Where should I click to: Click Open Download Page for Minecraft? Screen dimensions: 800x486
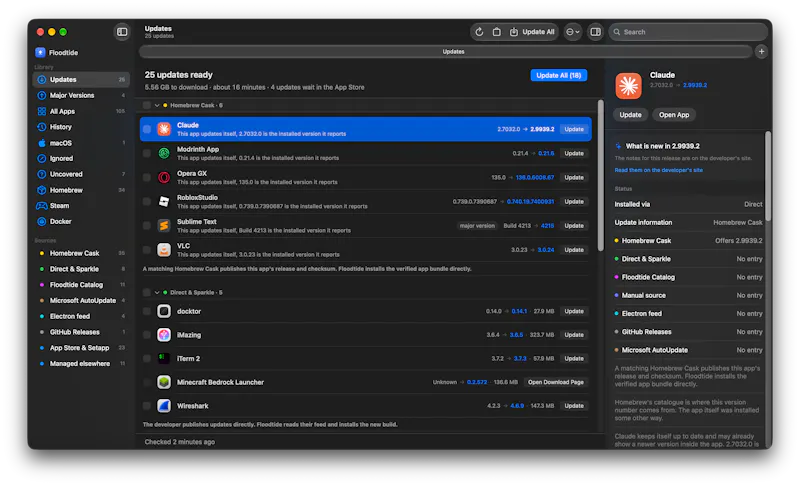click(556, 382)
